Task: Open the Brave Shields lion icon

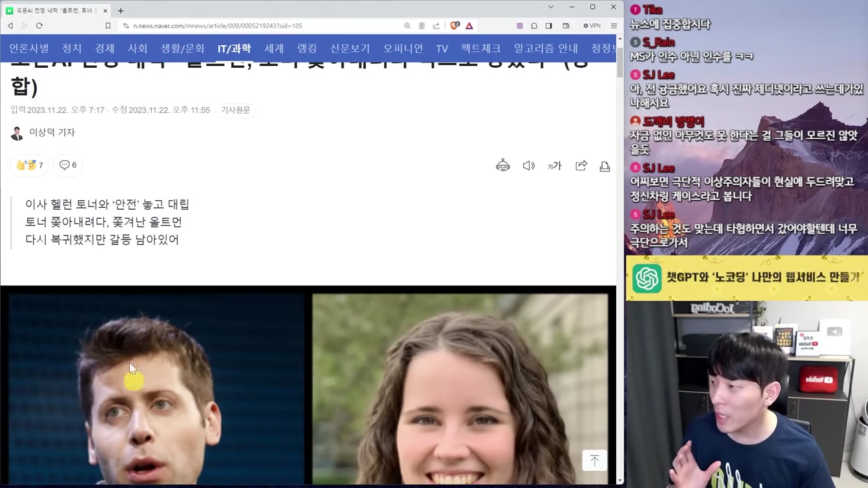Action: coord(455,26)
